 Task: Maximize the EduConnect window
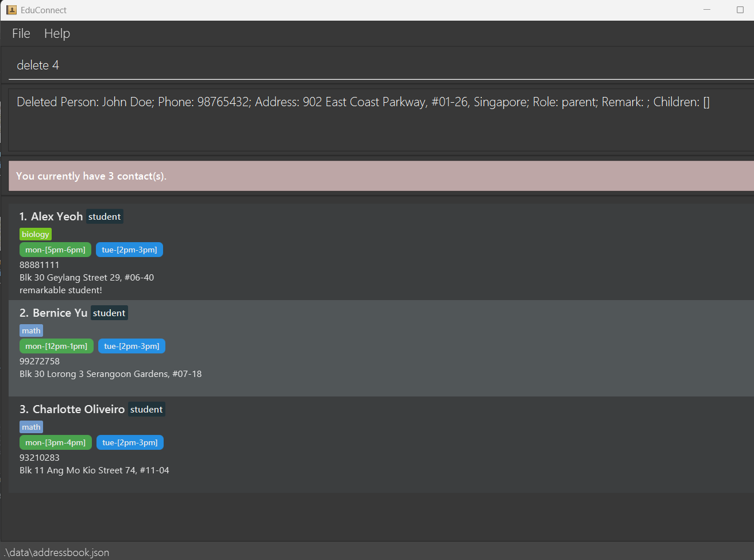[740, 10]
